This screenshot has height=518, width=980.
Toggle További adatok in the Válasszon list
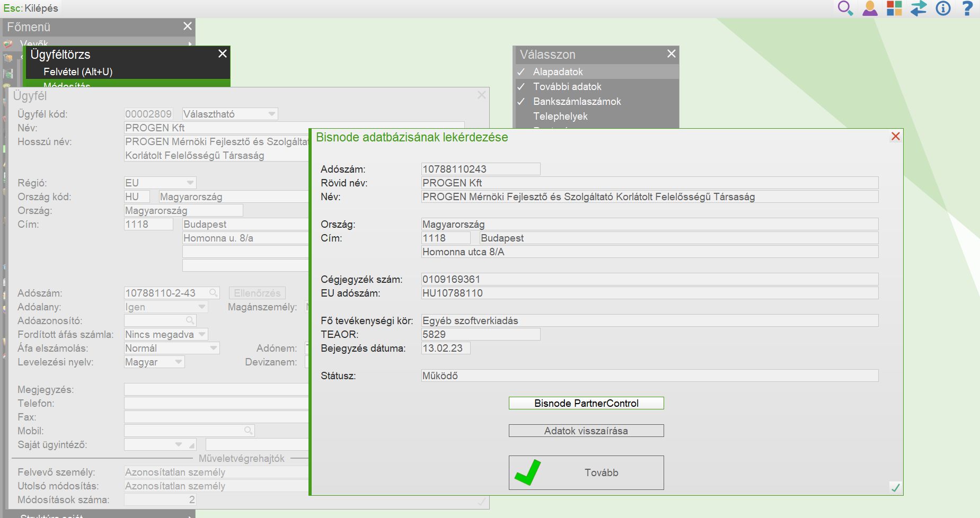point(596,86)
